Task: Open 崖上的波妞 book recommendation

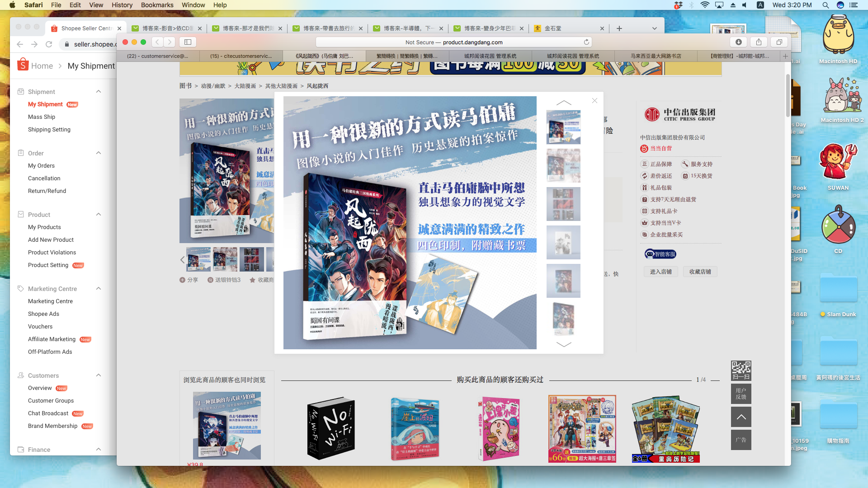Action: (x=415, y=429)
